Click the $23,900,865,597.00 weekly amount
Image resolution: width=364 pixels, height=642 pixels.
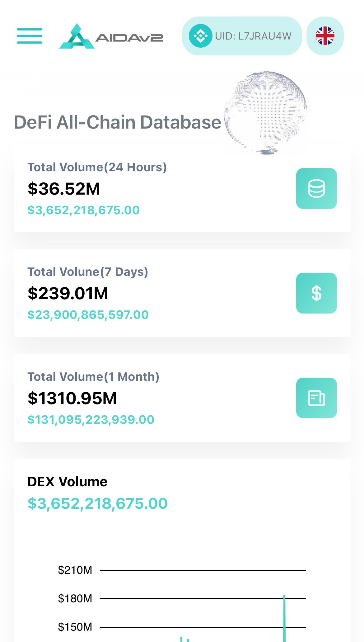(x=88, y=315)
